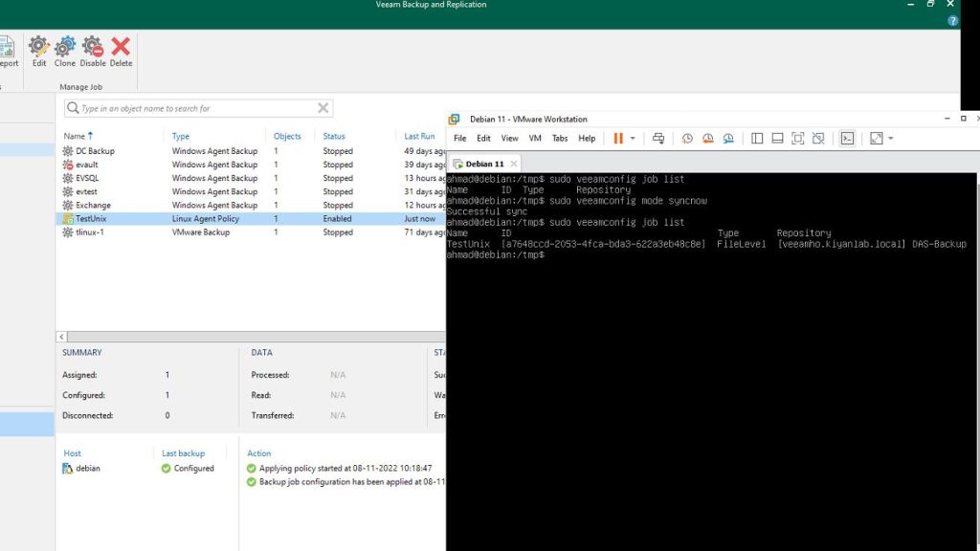The width and height of the screenshot is (980, 551).
Task: Click the revert to snapshot icon
Action: click(708, 139)
